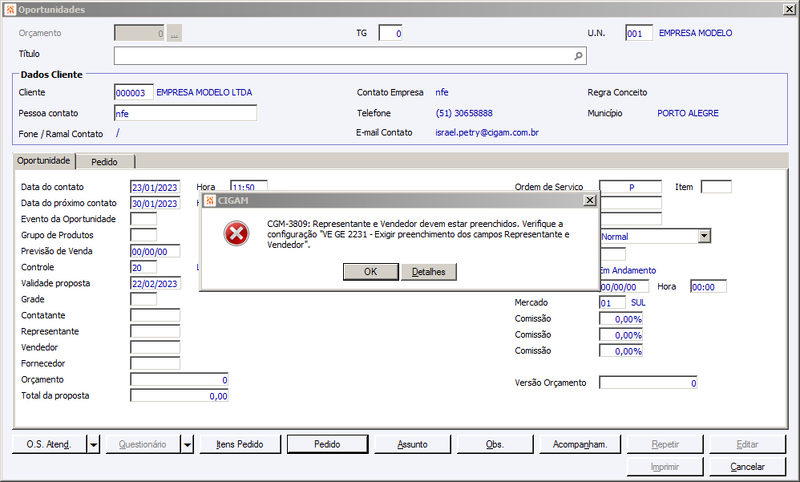The width and height of the screenshot is (800, 482).
Task: Confirm the error with OK
Action: click(370, 272)
